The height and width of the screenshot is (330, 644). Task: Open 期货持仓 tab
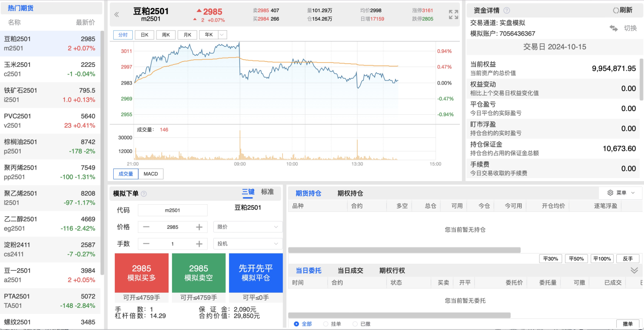pos(308,193)
